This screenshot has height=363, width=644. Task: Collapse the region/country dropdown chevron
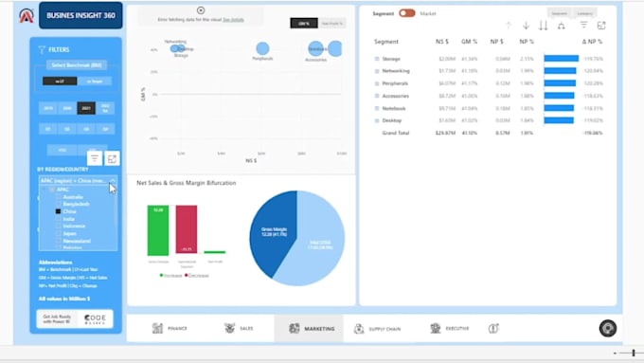(x=113, y=180)
